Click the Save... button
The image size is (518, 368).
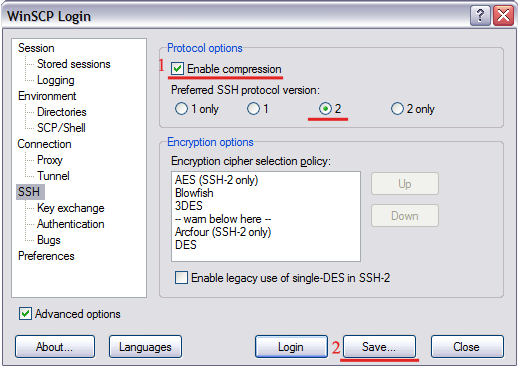(x=379, y=347)
